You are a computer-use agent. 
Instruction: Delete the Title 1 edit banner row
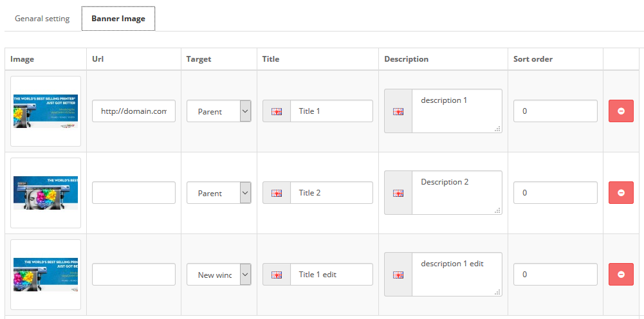[x=621, y=274]
